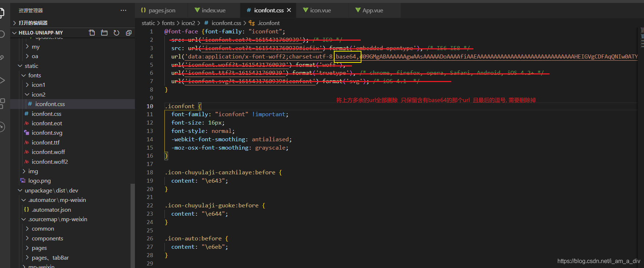Click the braces icon on pages.json tab
Viewport: 644px width, 268px height.
coord(143,10)
